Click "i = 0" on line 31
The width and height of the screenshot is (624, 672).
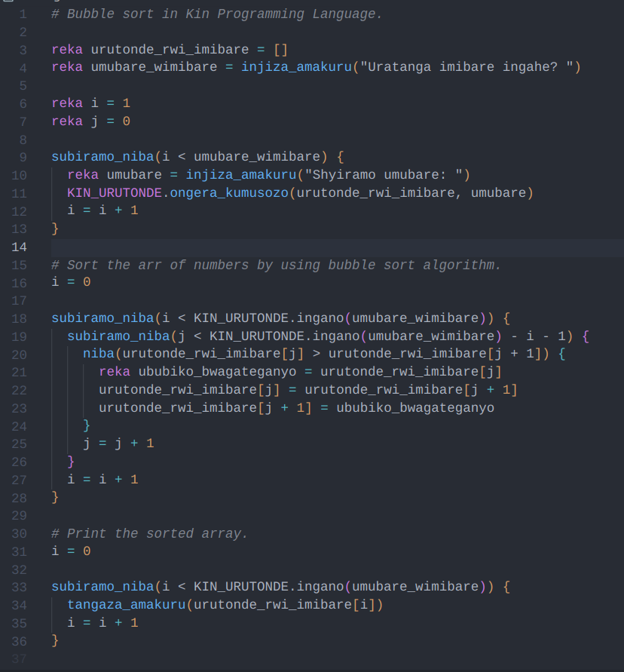coord(71,551)
